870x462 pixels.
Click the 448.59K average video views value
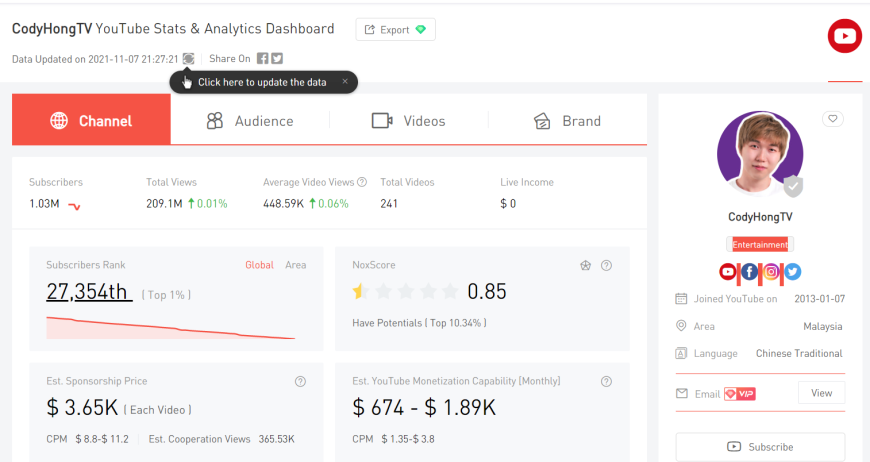click(284, 204)
